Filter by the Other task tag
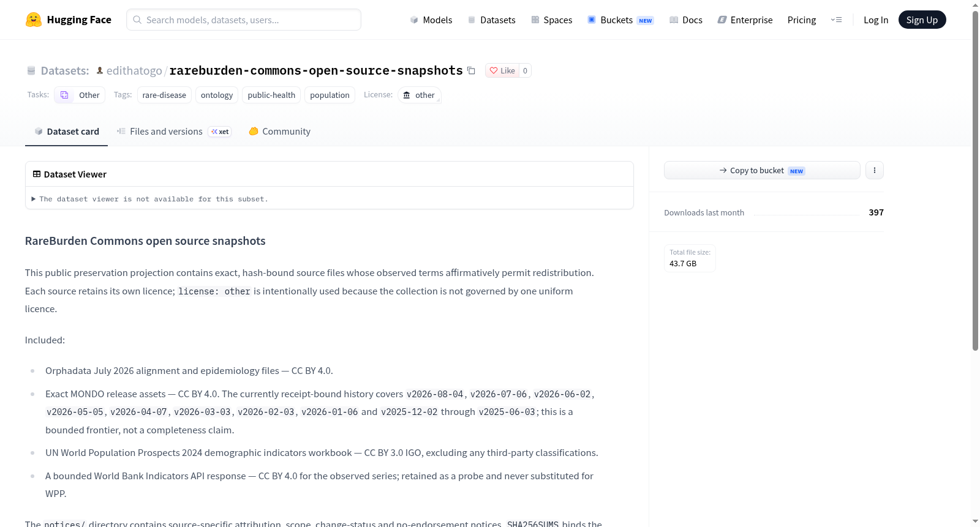This screenshot has width=980, height=527. [80, 95]
